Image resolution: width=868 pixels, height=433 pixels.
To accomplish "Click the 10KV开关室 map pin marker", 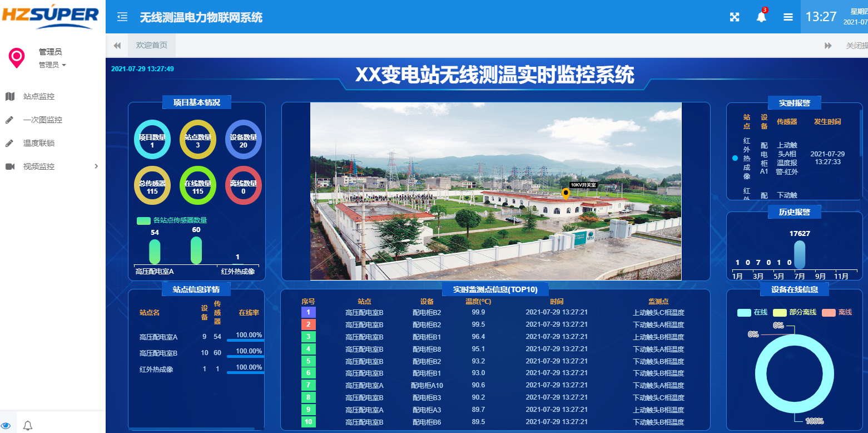I will point(566,194).
